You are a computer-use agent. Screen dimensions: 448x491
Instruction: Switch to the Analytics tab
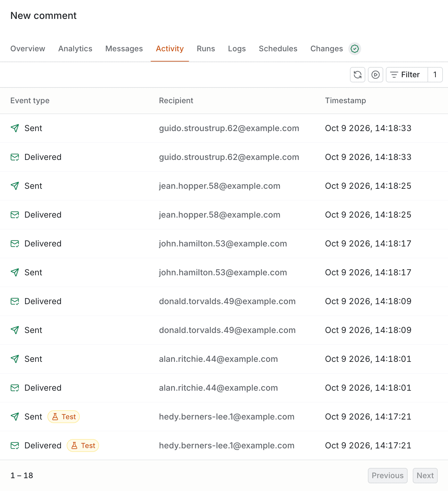(x=75, y=49)
